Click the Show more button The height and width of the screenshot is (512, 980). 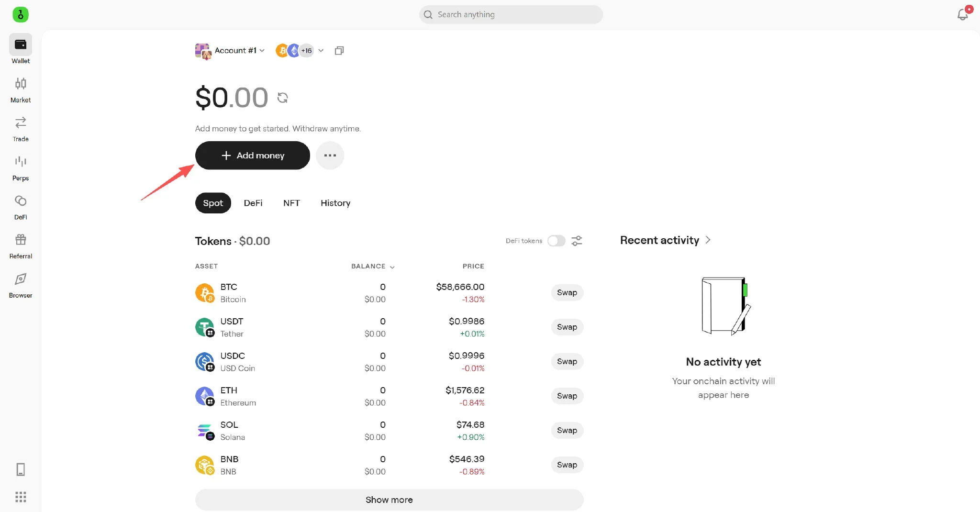[x=389, y=500]
